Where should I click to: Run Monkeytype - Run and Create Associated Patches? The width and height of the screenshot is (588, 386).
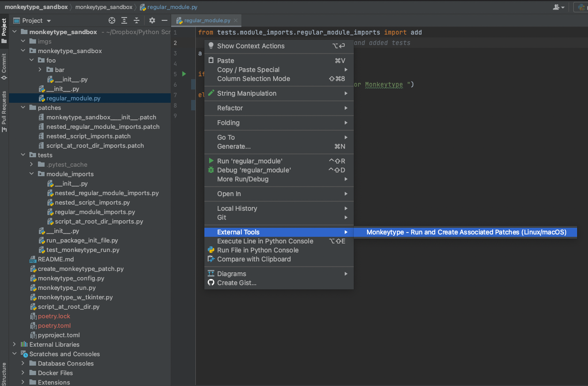(x=466, y=232)
